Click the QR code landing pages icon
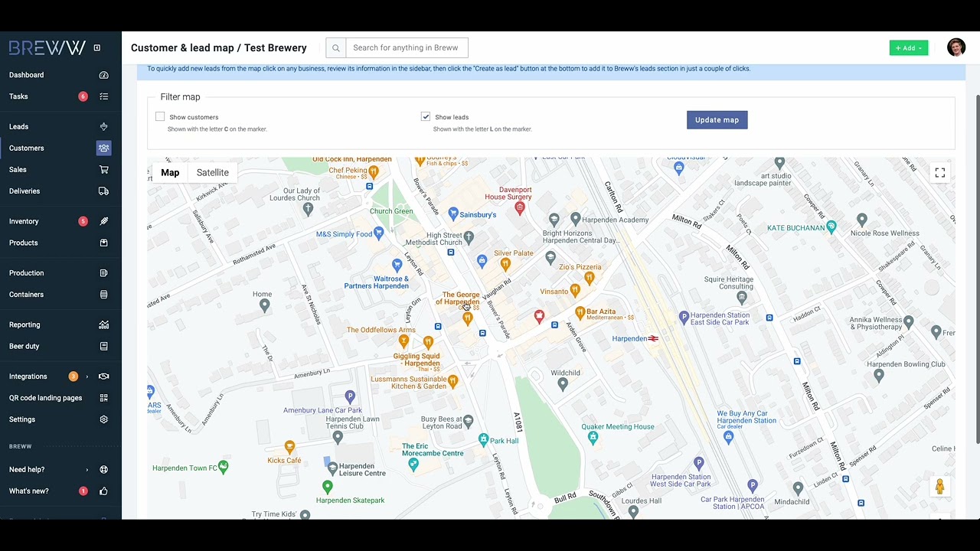Image resolution: width=980 pixels, height=551 pixels. 103,398
